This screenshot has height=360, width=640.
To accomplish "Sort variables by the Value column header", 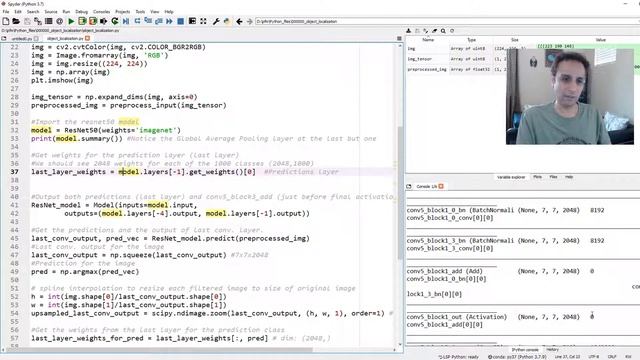I will [x=600, y=40].
